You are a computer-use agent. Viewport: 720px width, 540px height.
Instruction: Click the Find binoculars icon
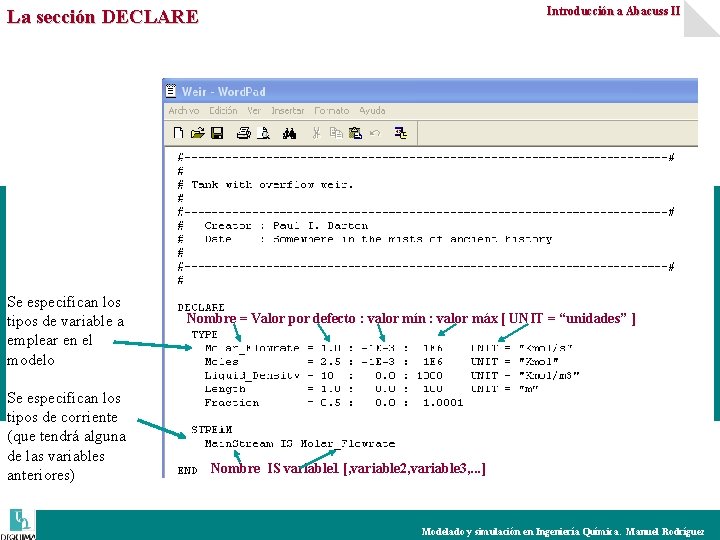pyautogui.click(x=289, y=133)
